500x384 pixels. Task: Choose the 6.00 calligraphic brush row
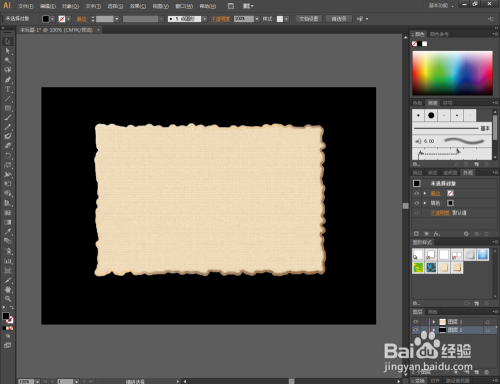pos(452,141)
